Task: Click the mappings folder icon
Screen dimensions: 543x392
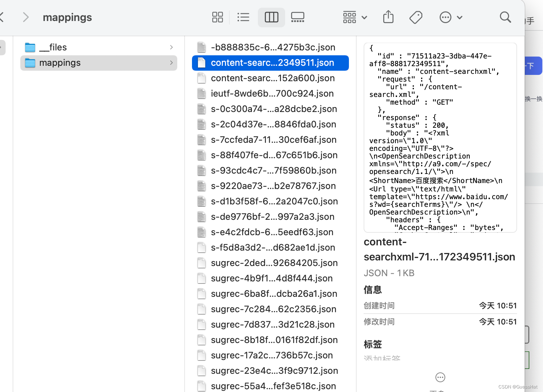Action: (x=30, y=63)
